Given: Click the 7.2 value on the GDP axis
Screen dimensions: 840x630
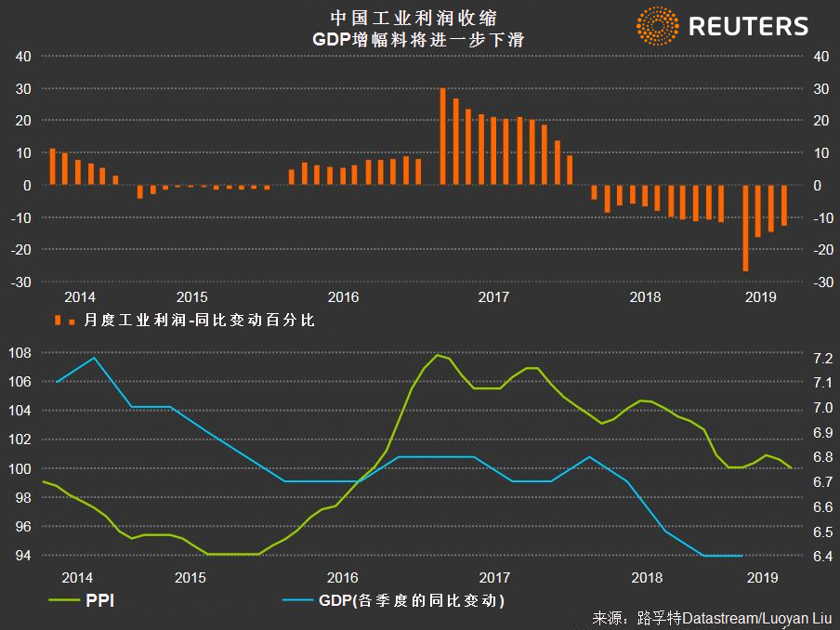Looking at the screenshot, I should tap(823, 358).
